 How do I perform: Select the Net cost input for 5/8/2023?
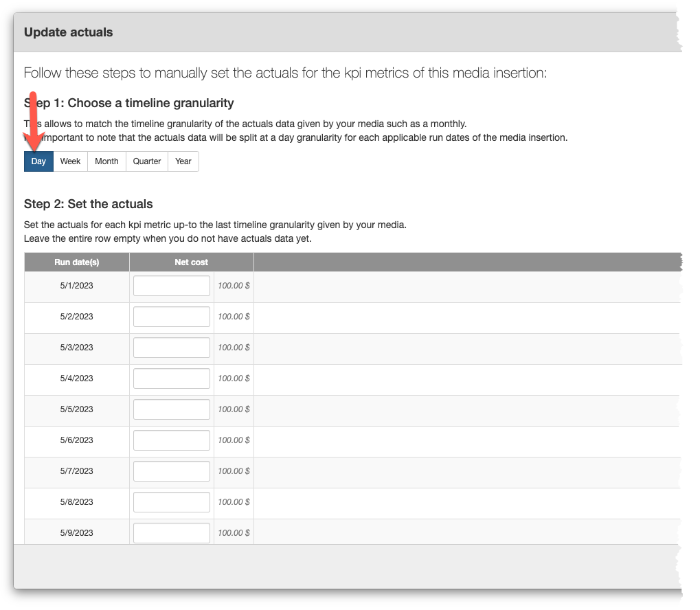pos(171,501)
